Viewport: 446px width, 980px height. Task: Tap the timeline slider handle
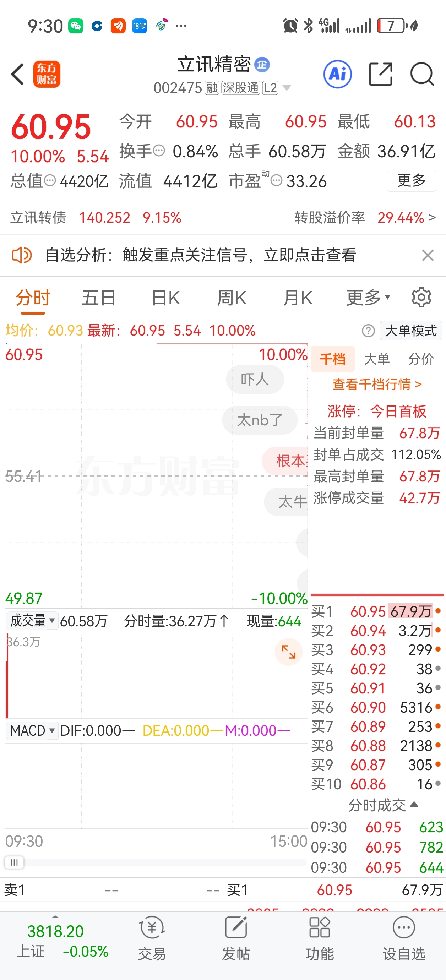[14, 862]
